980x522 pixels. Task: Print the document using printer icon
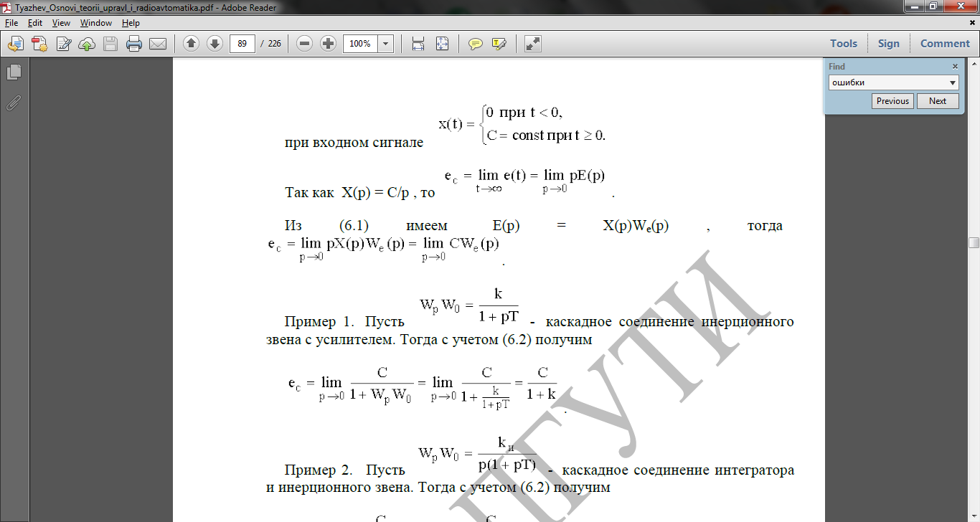pyautogui.click(x=134, y=44)
